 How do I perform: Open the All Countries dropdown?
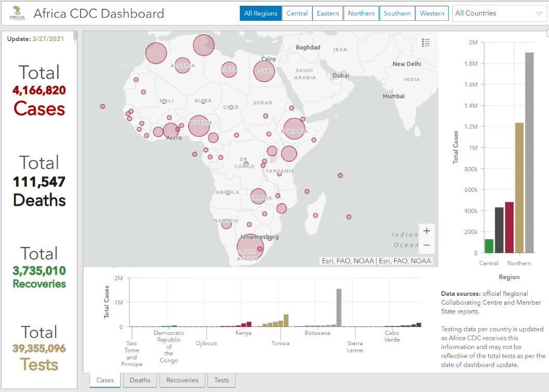498,14
